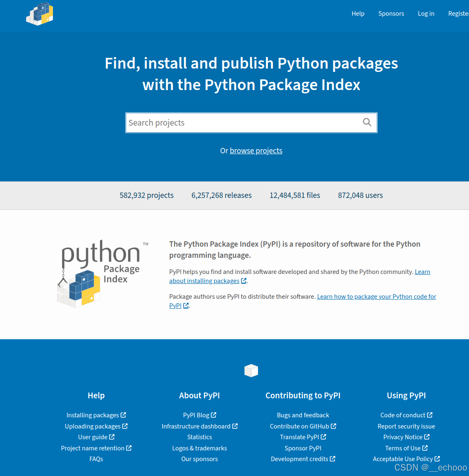The width and height of the screenshot is (469, 476).
Task: Open the Project name retention link
Action: (x=93, y=448)
